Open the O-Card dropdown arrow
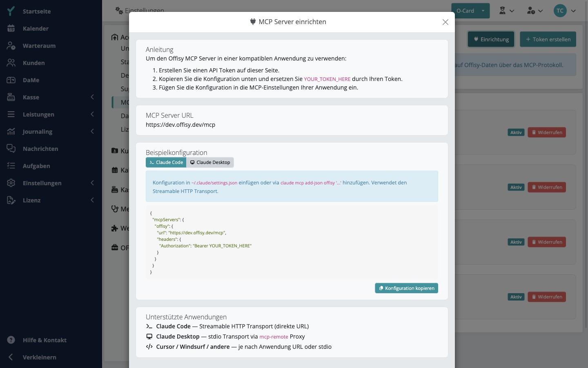The image size is (588, 368). 483,11
